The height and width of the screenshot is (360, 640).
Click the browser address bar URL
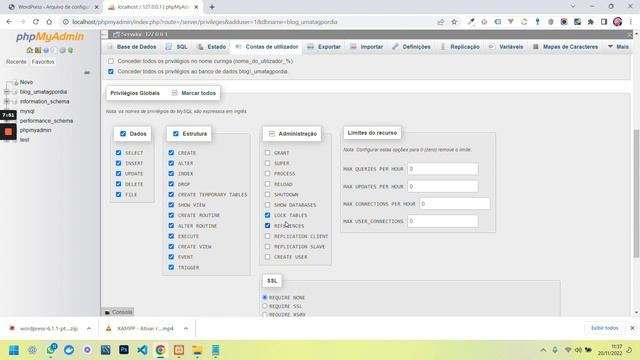[x=205, y=22]
